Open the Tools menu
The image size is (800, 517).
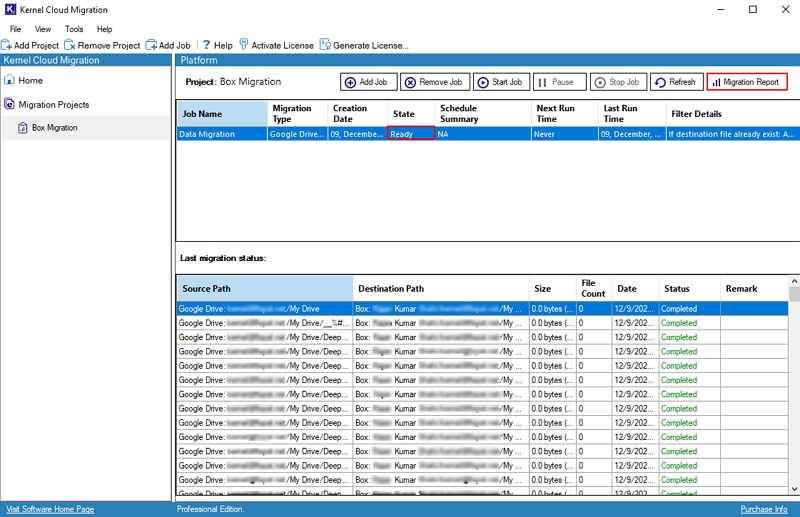[x=74, y=29]
